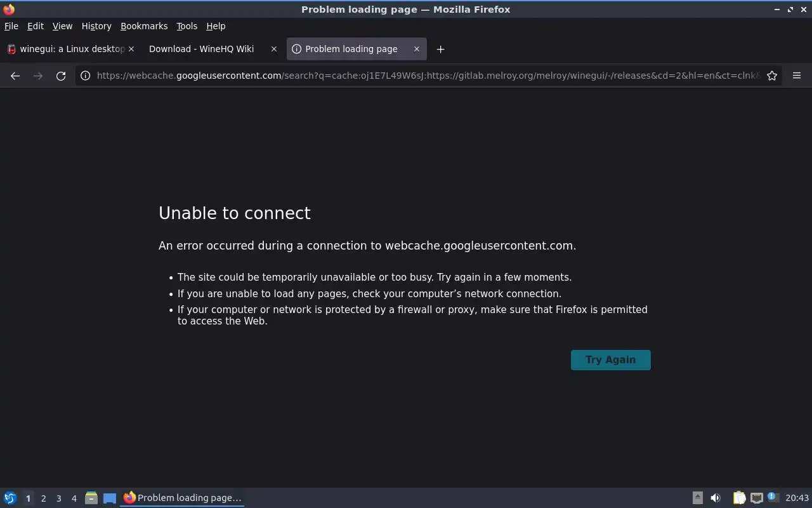The height and width of the screenshot is (508, 812).
Task: Click the 'Unable to connect' heading
Action: (235, 213)
